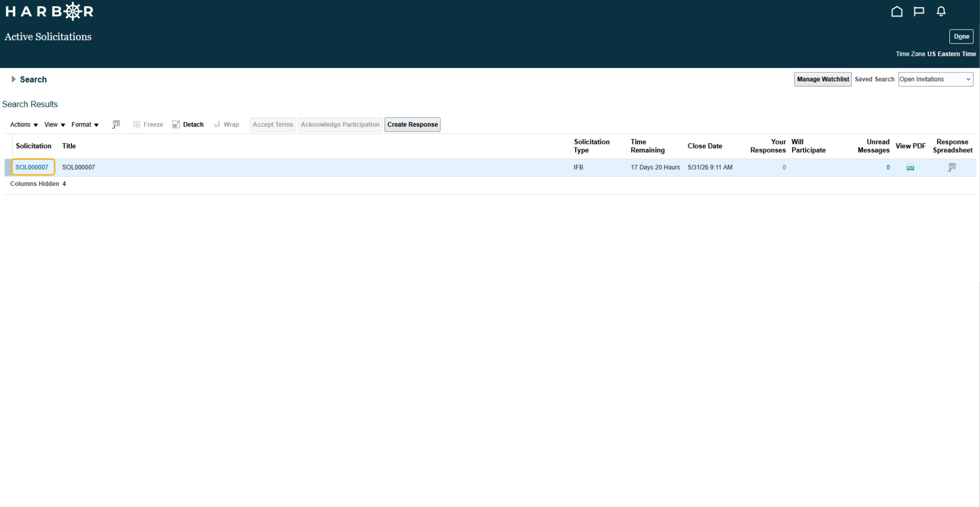The height and width of the screenshot is (507, 980).
Task: Open the unread messages count link
Action: pos(888,167)
